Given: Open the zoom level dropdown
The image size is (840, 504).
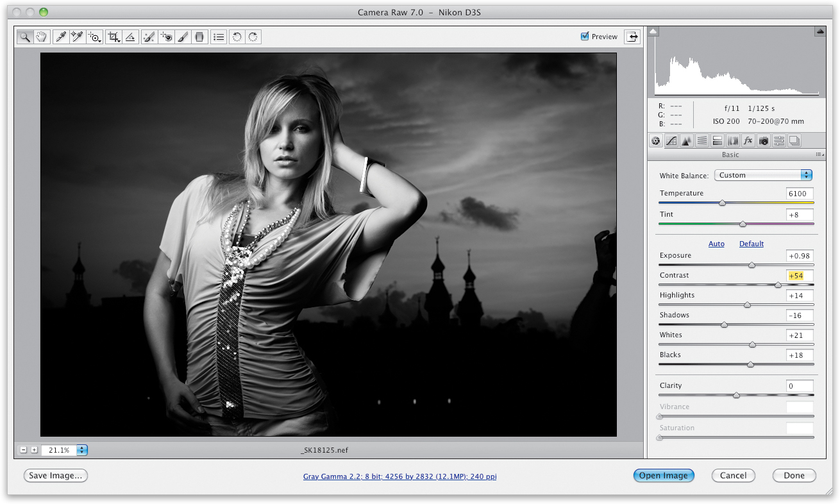Looking at the screenshot, I should coord(81,450).
